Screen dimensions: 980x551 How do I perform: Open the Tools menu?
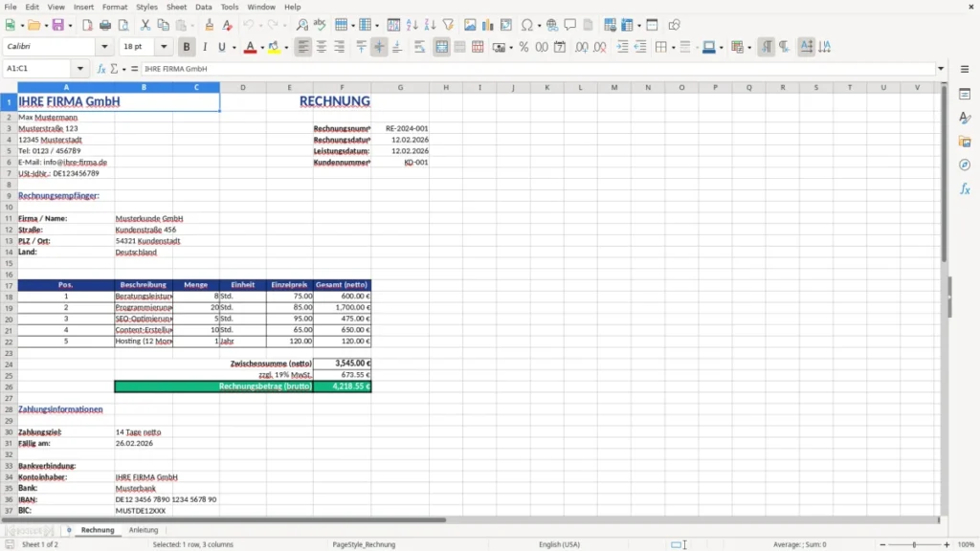point(230,7)
